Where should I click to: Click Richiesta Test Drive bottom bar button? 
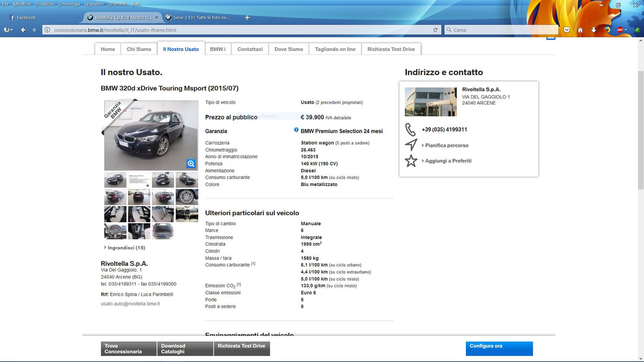click(242, 348)
